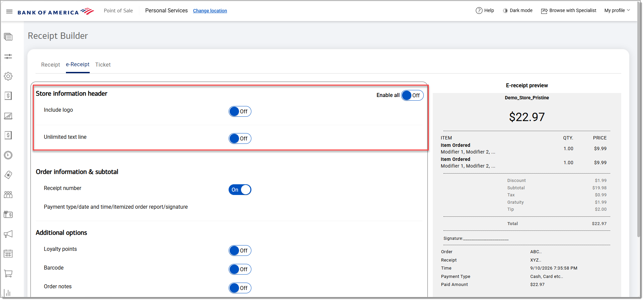Click the Payment type/date and time text
Viewport: 644px width, 301px height.
(116, 207)
